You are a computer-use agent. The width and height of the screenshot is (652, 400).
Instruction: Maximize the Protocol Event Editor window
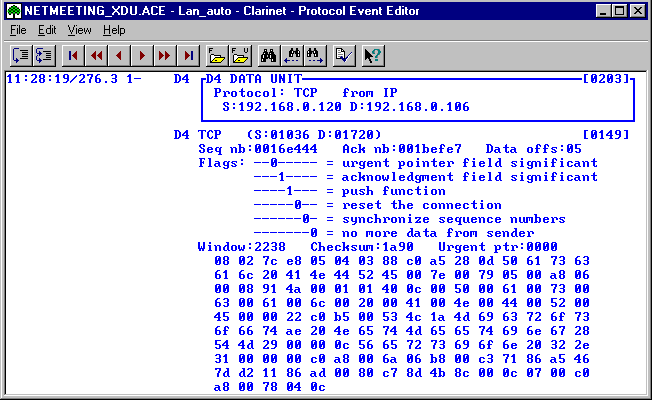620,11
